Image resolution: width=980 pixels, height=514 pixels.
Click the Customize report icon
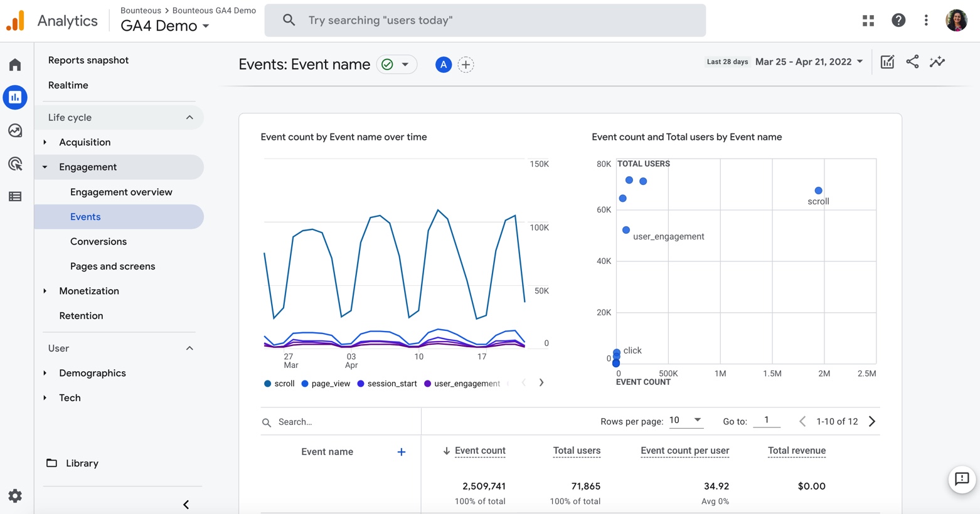[887, 61]
